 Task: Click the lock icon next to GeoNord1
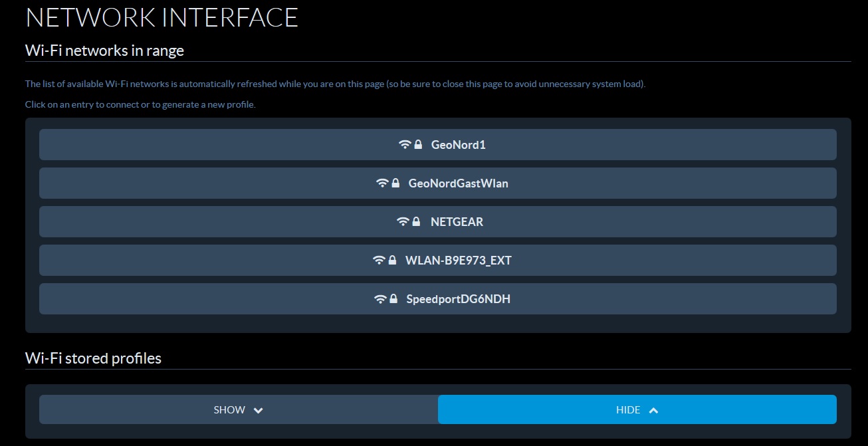[x=418, y=144]
